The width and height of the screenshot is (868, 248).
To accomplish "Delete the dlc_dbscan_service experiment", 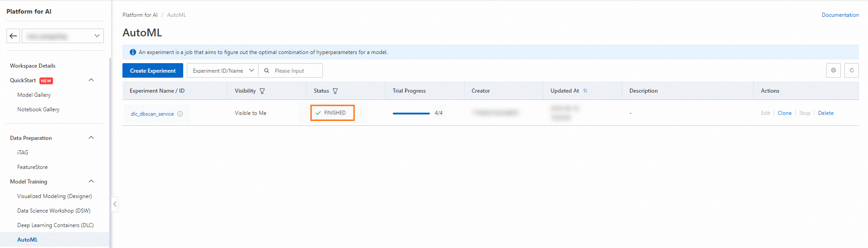I will click(x=826, y=113).
